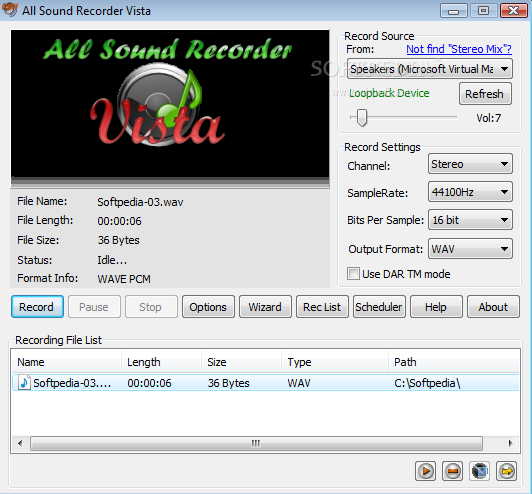Viewport: 532px width, 494px height.
Task: Click the Stop button
Action: point(151,307)
